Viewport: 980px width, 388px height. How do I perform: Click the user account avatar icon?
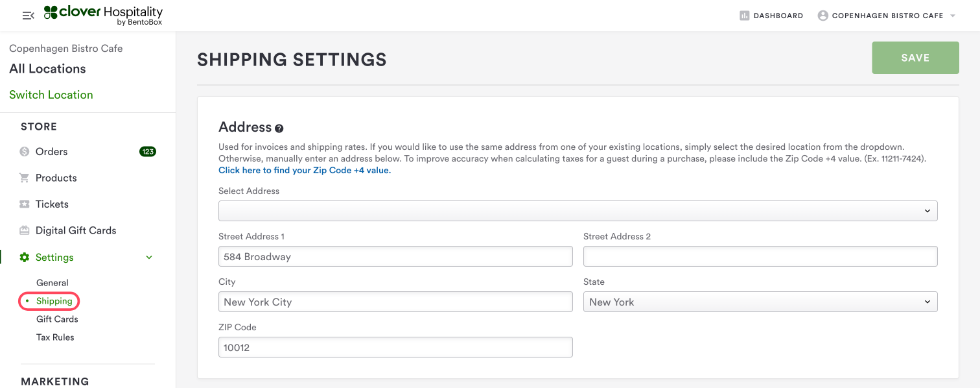pyautogui.click(x=822, y=16)
